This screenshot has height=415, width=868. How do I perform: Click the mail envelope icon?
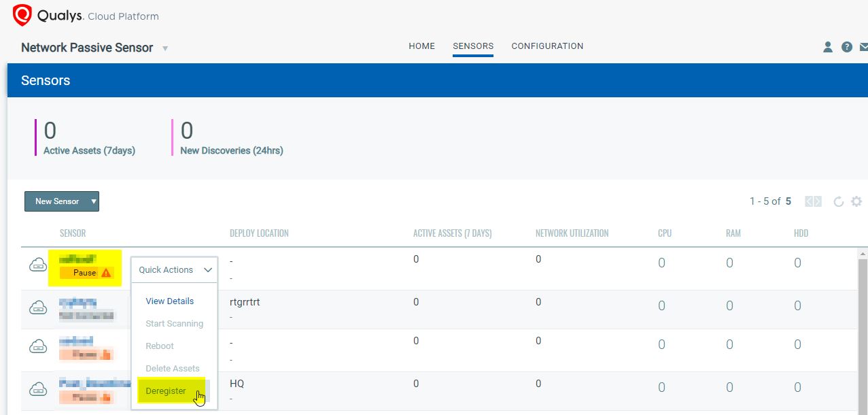click(x=863, y=47)
